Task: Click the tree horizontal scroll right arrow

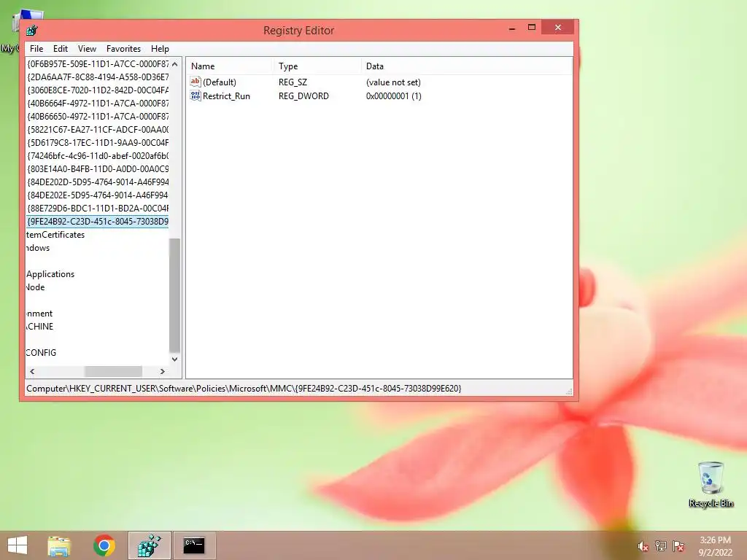Action: point(163,371)
